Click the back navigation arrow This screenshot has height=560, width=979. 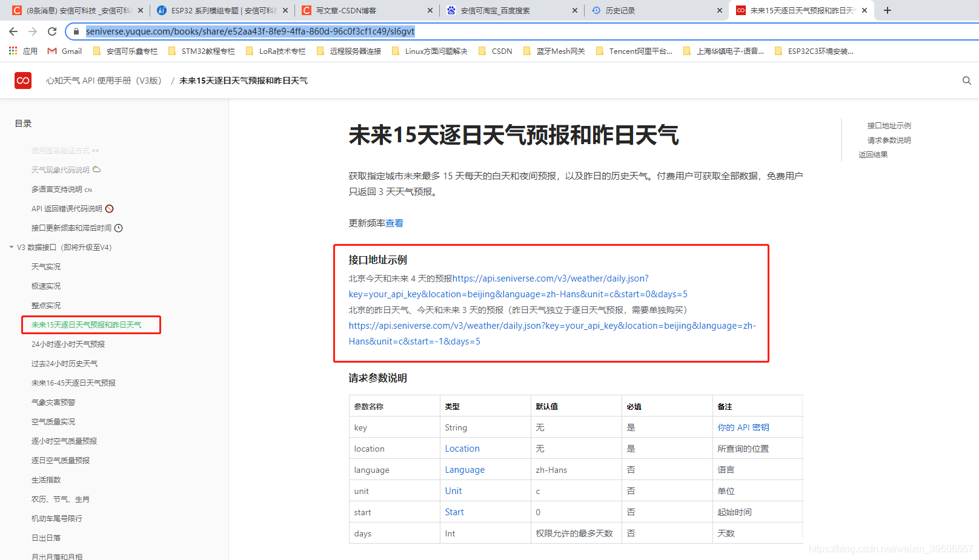pyautogui.click(x=13, y=31)
